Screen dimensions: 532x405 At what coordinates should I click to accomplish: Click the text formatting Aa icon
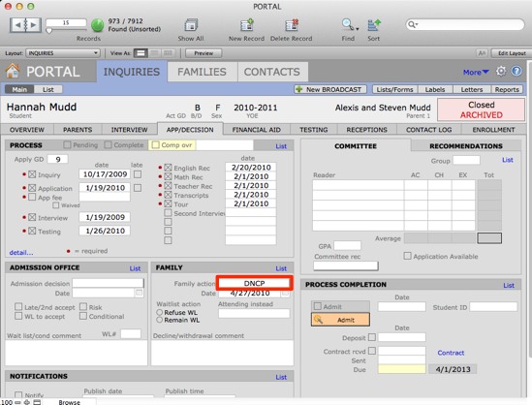482,53
